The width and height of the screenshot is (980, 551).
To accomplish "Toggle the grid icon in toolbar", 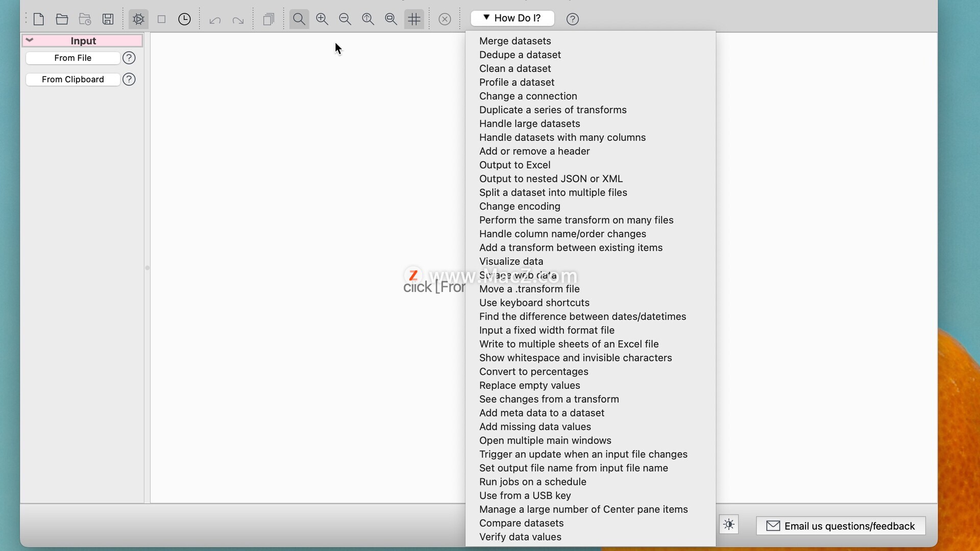I will [414, 19].
